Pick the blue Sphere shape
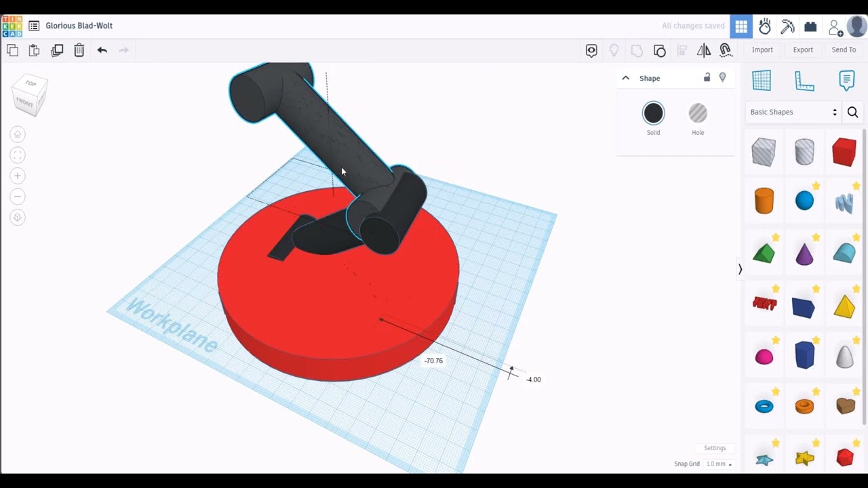The height and width of the screenshot is (488, 868). click(804, 201)
